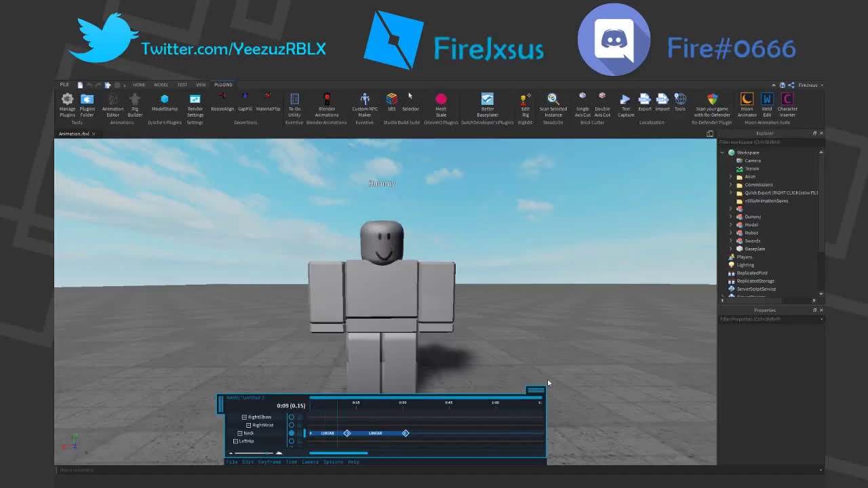
Task: Switch to the TEST ribbon tab
Action: [182, 85]
